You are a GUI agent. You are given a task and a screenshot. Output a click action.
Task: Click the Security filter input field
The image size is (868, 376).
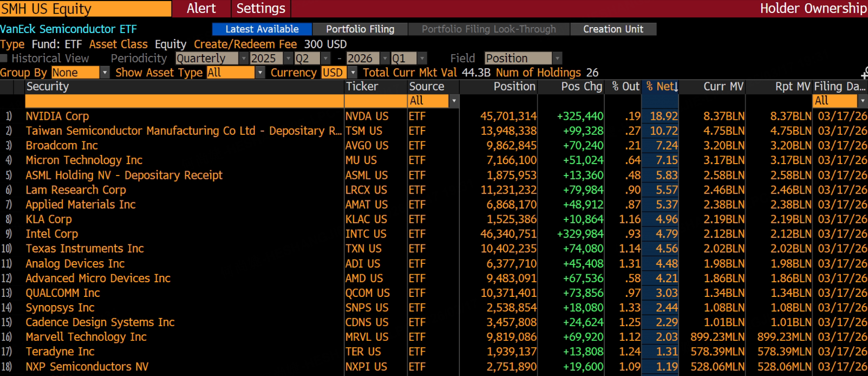(184, 101)
